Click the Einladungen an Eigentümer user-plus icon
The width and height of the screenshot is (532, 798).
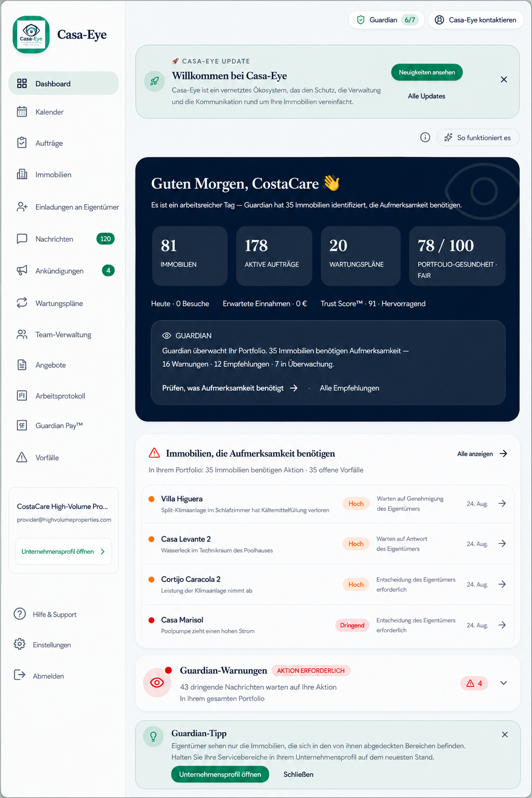coord(22,207)
